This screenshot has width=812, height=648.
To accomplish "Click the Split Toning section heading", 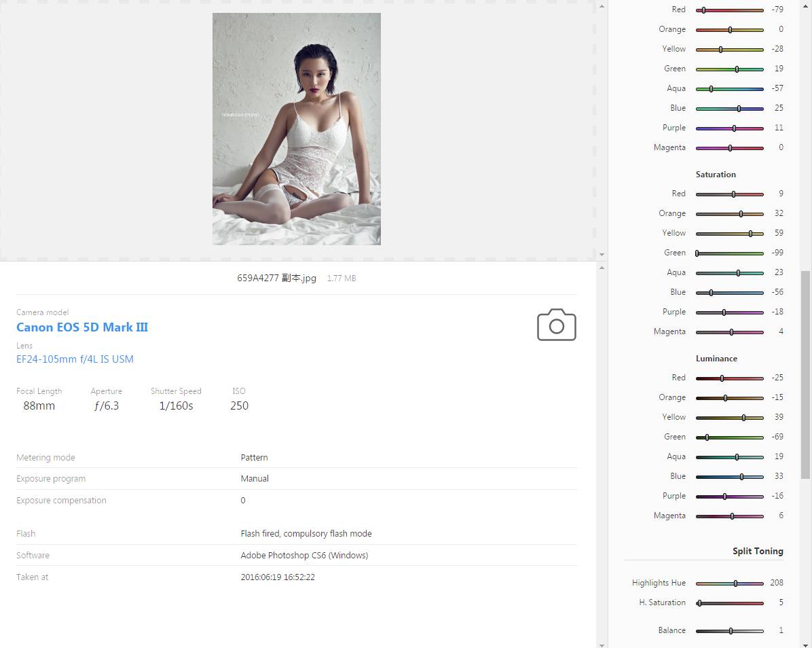I will (758, 551).
